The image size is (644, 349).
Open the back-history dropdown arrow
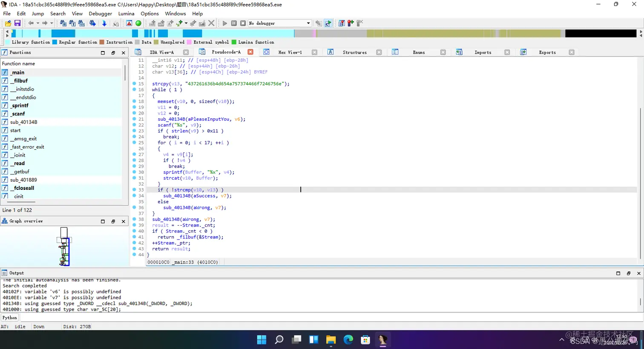click(x=37, y=23)
